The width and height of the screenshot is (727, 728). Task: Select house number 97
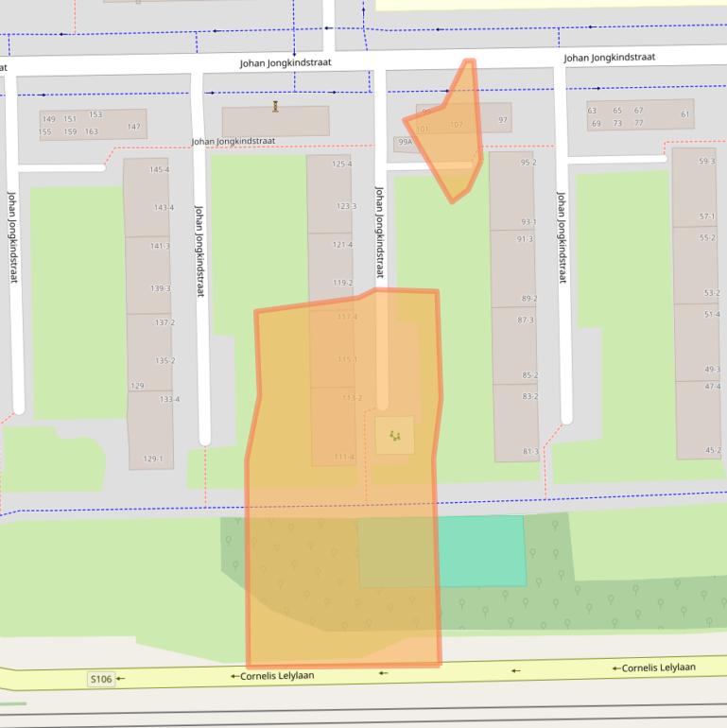(x=503, y=120)
